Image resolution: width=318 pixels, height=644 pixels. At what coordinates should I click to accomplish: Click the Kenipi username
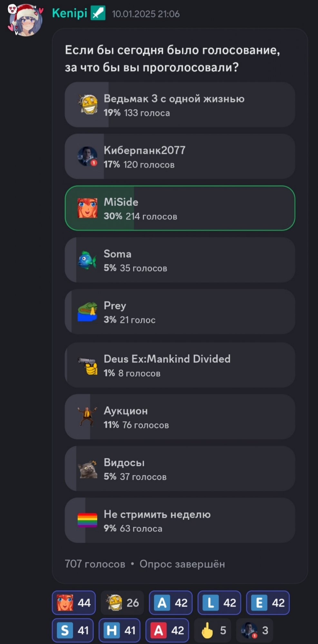70,14
